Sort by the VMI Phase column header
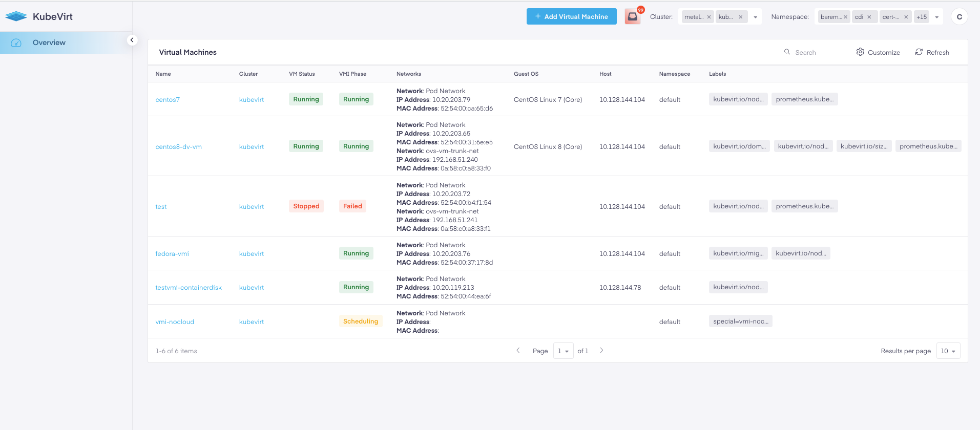The height and width of the screenshot is (430, 980). 352,74
